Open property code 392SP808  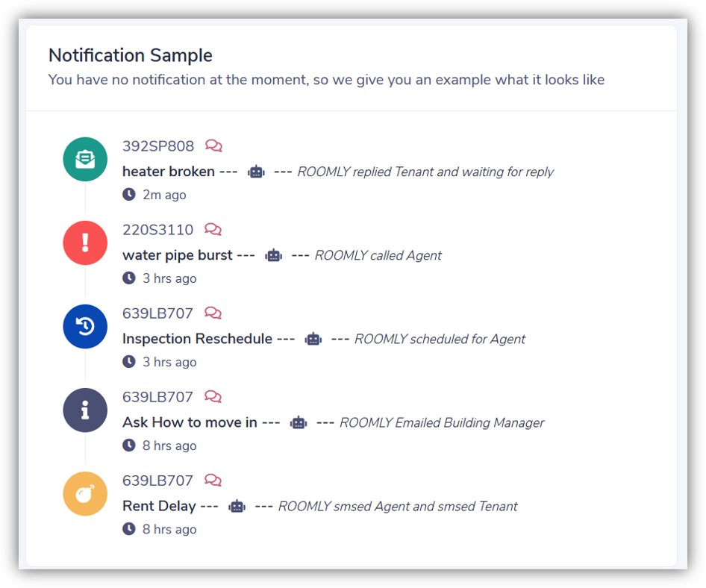pos(158,146)
